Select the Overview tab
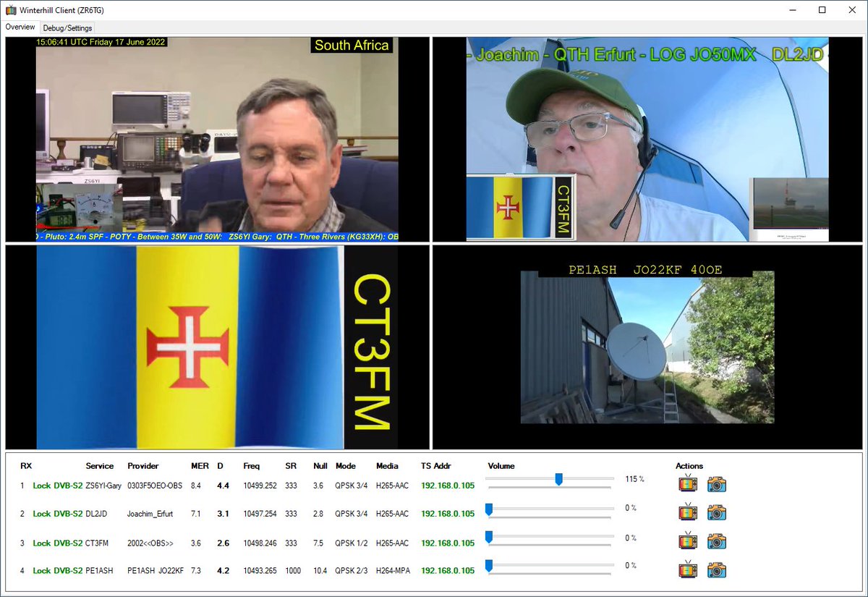 (x=19, y=27)
